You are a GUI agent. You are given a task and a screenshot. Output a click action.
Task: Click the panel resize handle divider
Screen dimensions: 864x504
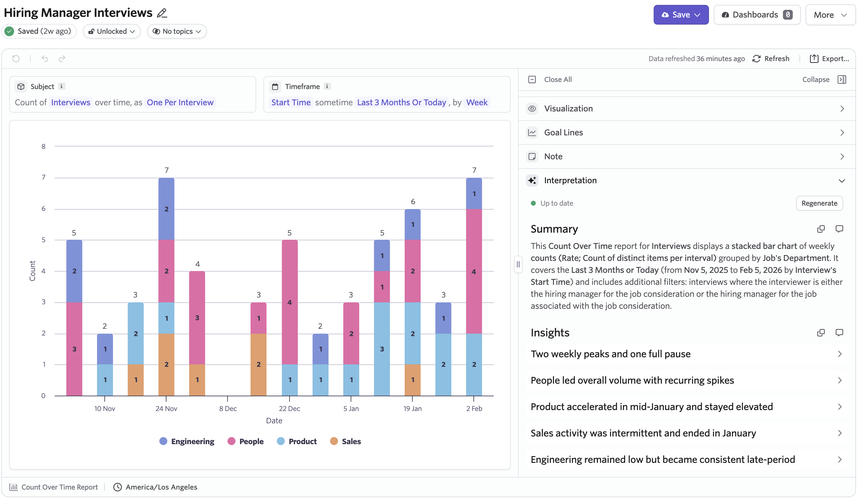pyautogui.click(x=518, y=264)
